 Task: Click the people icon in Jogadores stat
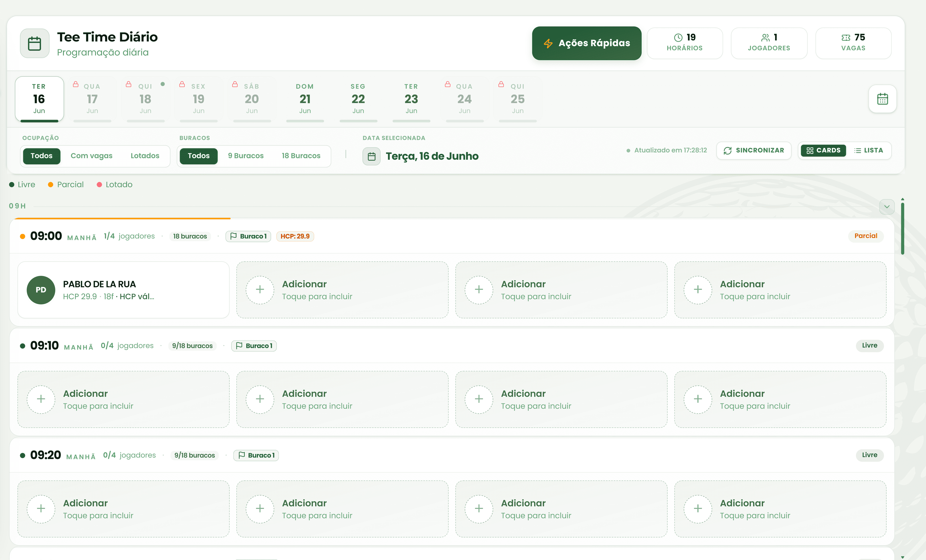coord(765,38)
